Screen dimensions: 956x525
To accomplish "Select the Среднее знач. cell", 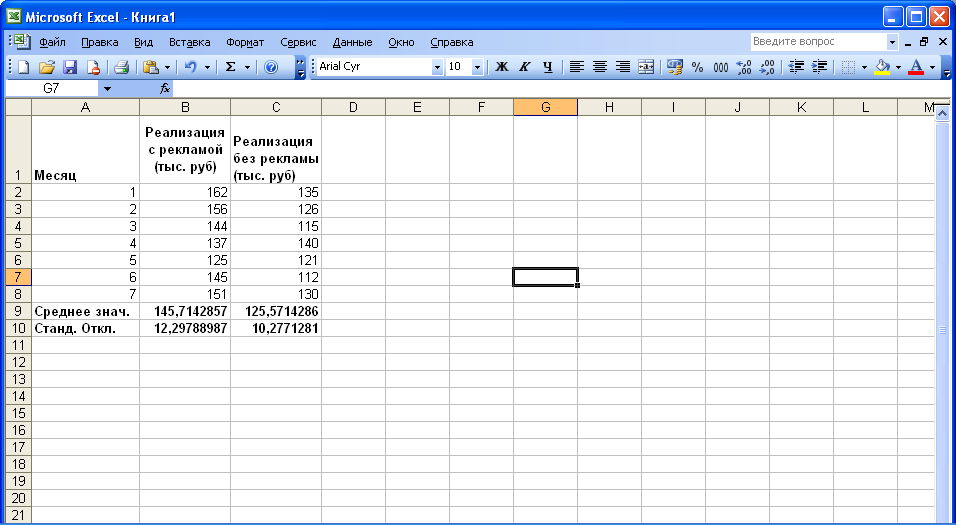I will 85,312.
